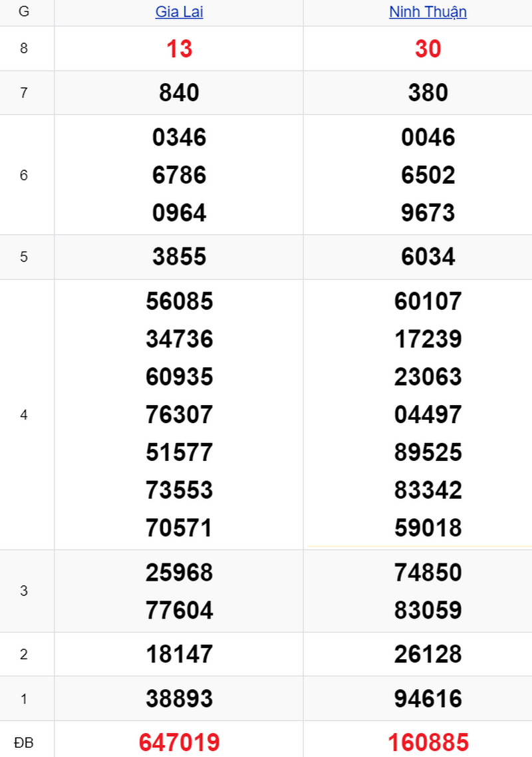Click Ninh Thuận prize 6 number 6502
Image resolution: width=532 pixels, height=757 pixels.
(428, 175)
